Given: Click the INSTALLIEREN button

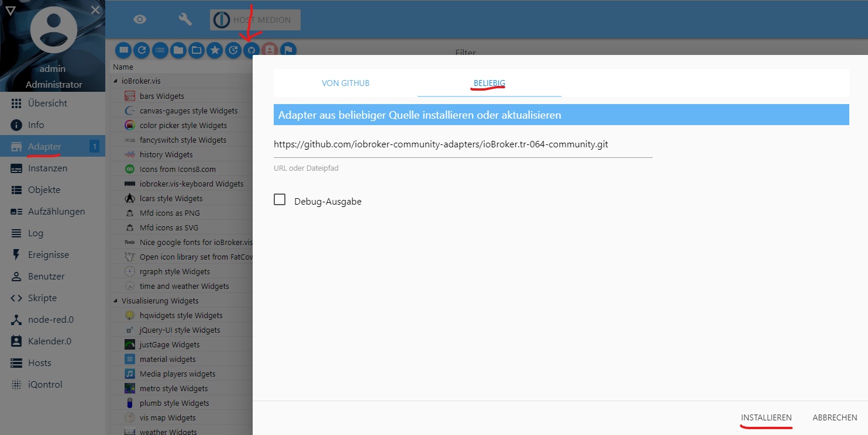Looking at the screenshot, I should pyautogui.click(x=766, y=417).
